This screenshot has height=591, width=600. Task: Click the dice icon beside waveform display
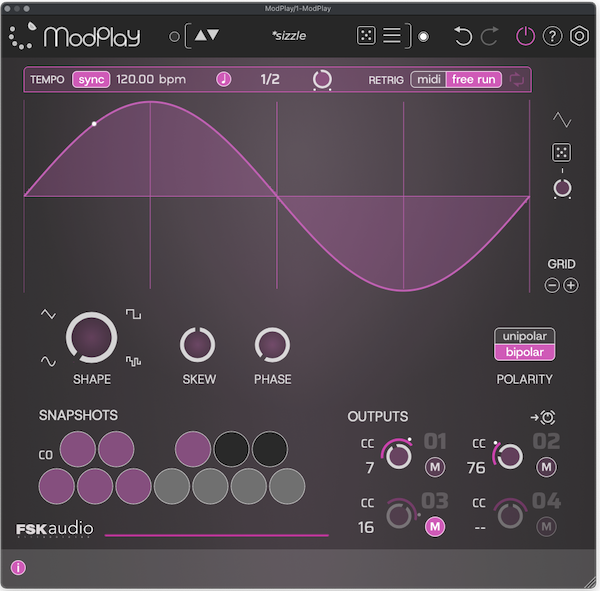pos(561,153)
